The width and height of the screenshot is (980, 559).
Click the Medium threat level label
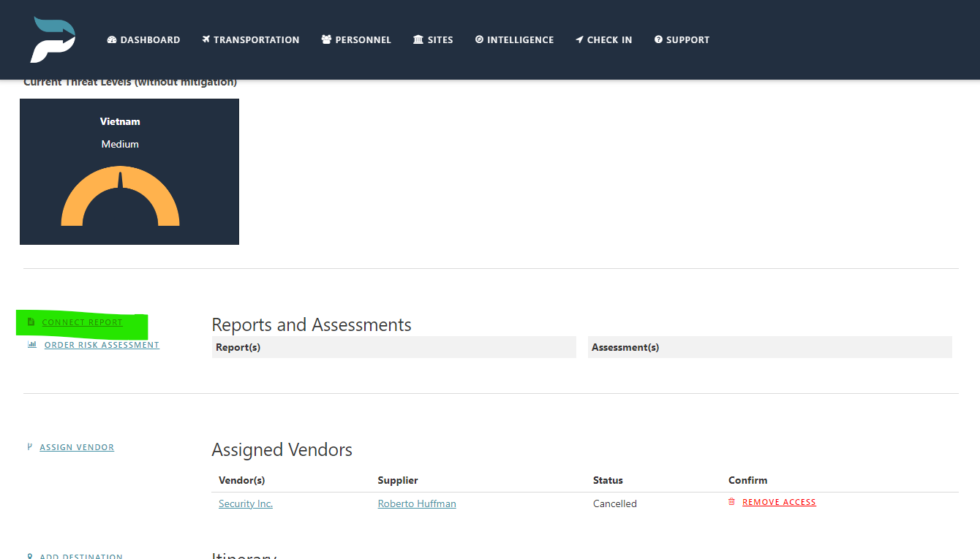tap(120, 144)
